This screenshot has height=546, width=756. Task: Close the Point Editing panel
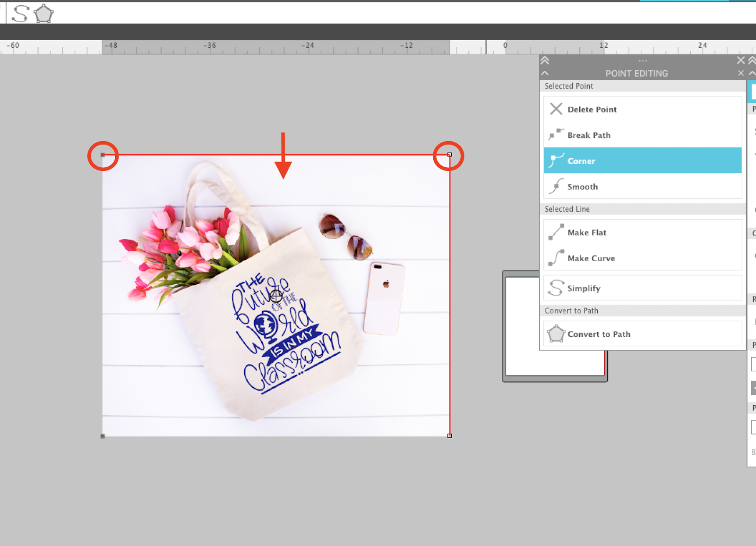pos(740,73)
